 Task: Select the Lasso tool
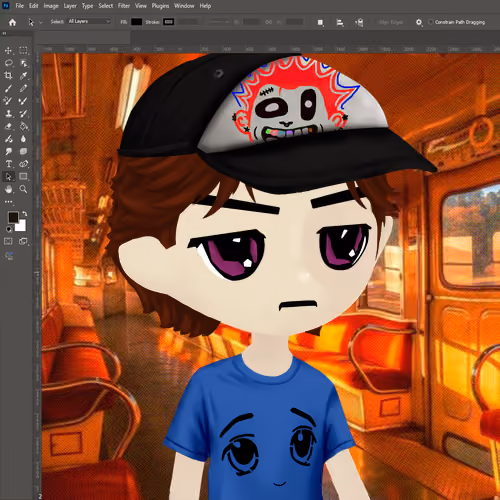[8, 63]
